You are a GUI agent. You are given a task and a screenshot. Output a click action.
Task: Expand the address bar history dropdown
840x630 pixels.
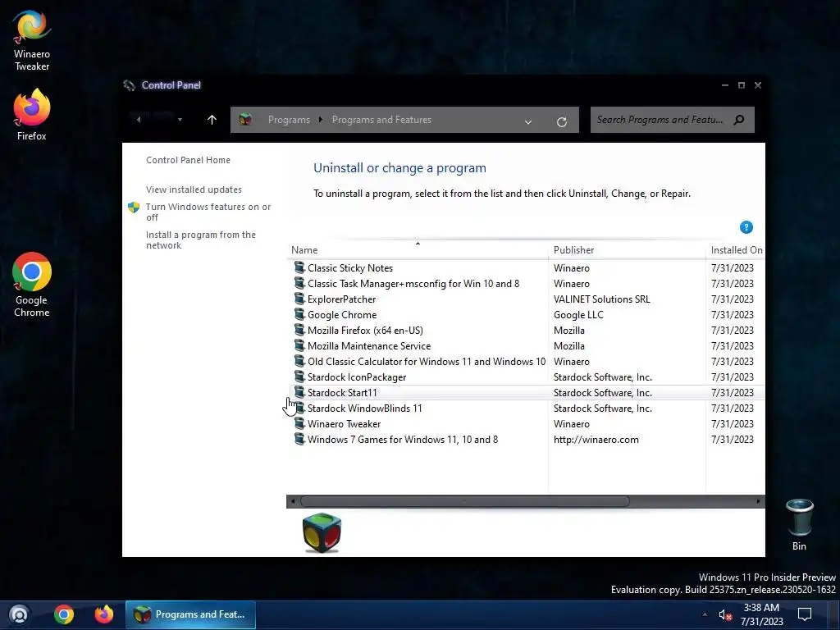tap(528, 121)
